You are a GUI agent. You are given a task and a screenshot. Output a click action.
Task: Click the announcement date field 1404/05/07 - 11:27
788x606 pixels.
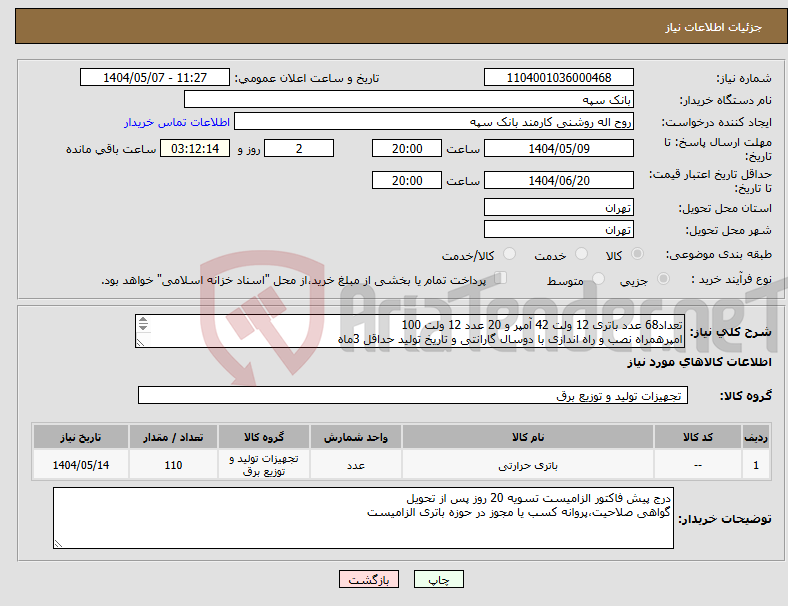point(155,78)
